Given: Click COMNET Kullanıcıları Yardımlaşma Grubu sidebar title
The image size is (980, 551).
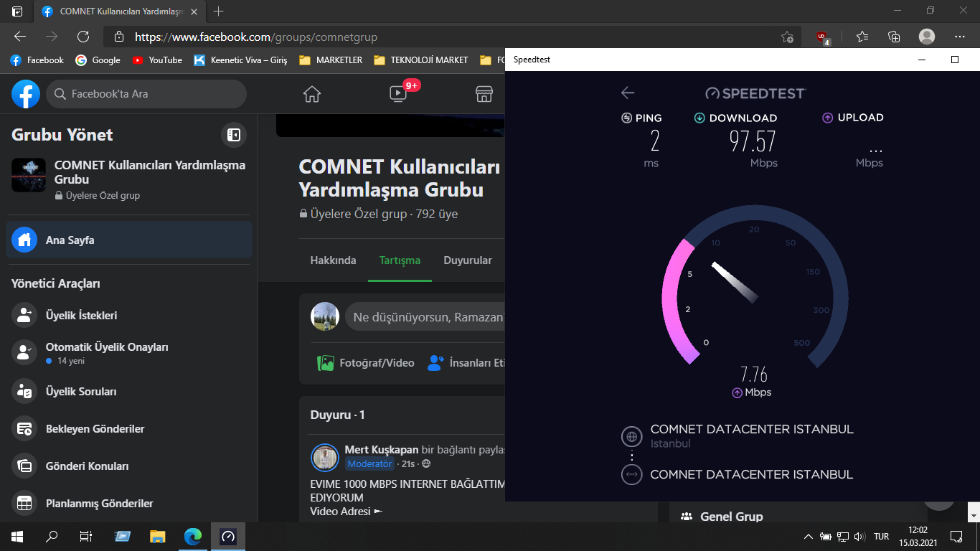Looking at the screenshot, I should coord(150,172).
